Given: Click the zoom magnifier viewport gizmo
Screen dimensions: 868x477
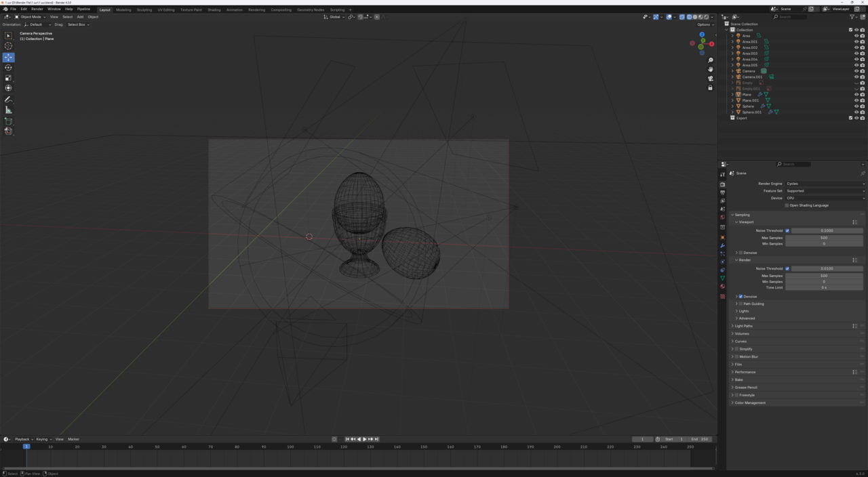Looking at the screenshot, I should 710,60.
